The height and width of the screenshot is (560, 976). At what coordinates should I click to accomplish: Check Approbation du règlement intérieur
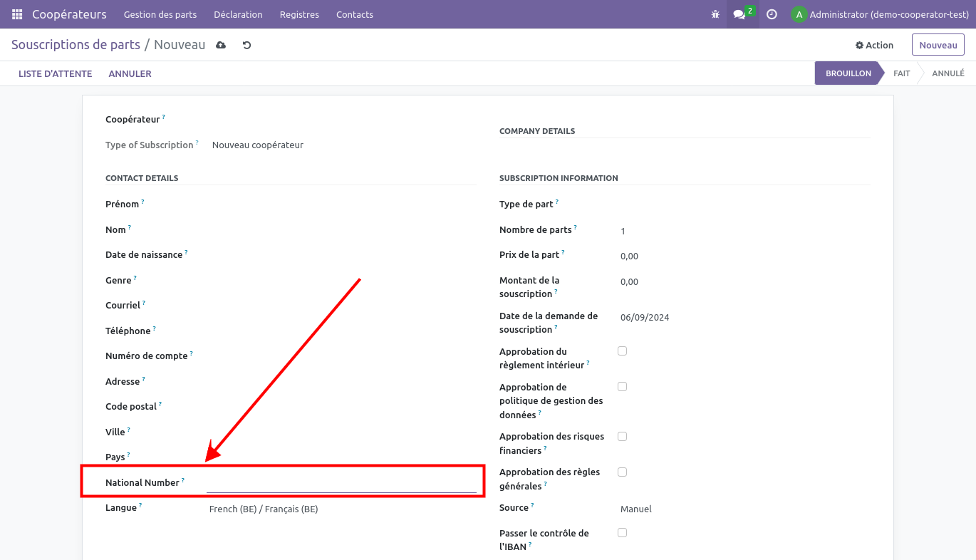pyautogui.click(x=622, y=351)
